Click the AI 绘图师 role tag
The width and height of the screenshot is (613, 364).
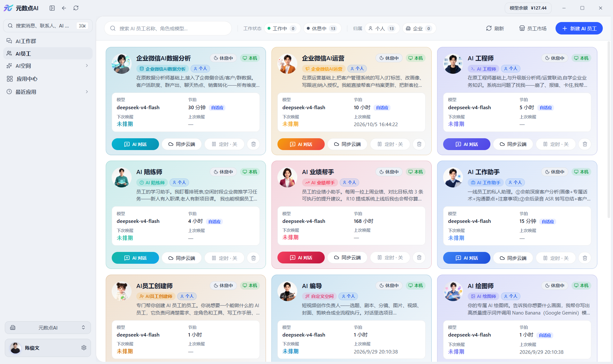point(483,296)
